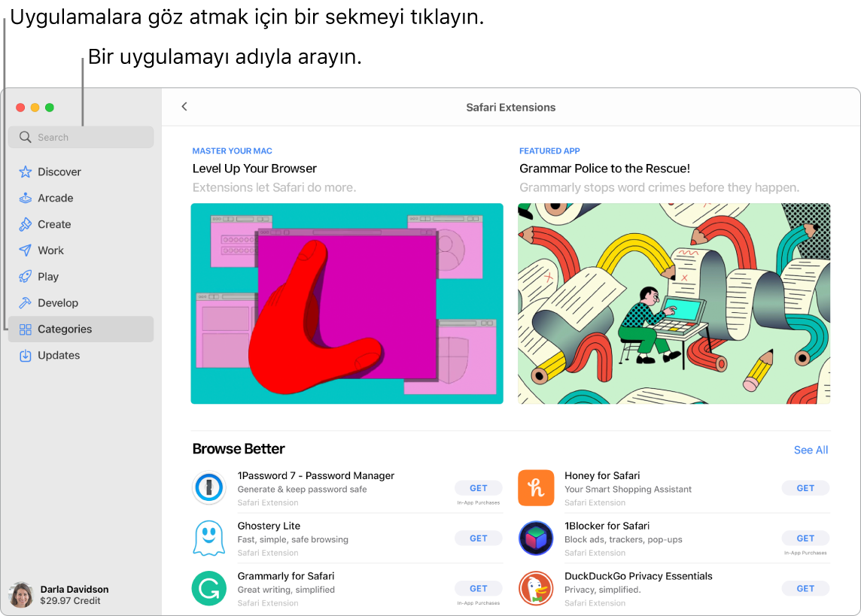Get Honey for Safari
The height and width of the screenshot is (616, 861).
(x=805, y=488)
